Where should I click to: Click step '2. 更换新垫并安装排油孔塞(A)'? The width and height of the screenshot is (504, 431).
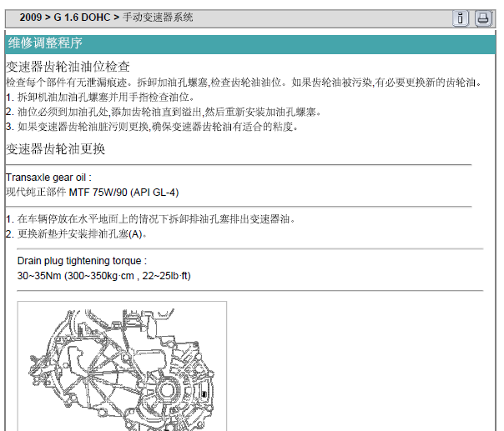tap(77, 233)
